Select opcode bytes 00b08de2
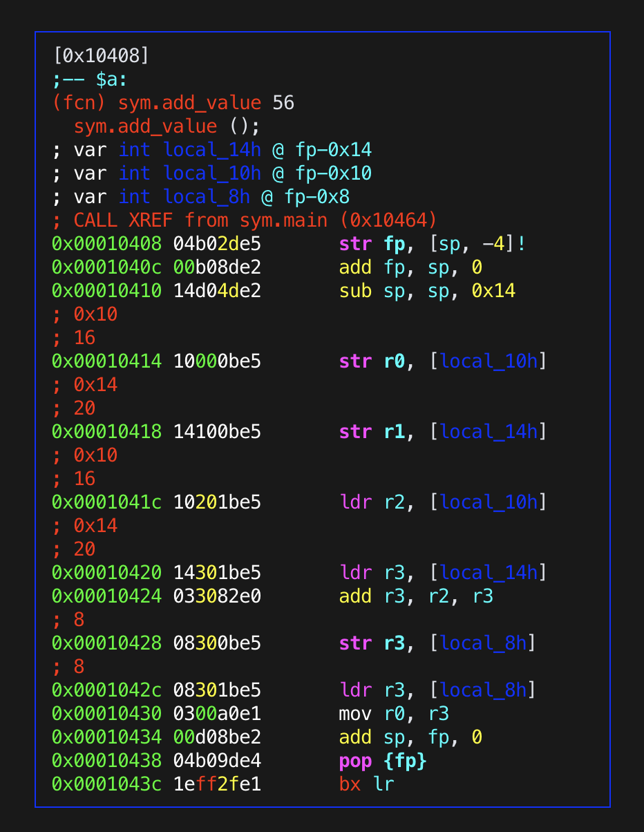The width and height of the screenshot is (644, 832). point(218,267)
